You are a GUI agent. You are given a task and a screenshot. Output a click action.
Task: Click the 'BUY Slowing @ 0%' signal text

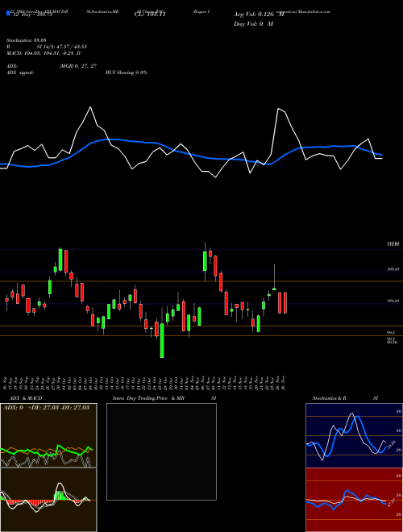coord(127,73)
